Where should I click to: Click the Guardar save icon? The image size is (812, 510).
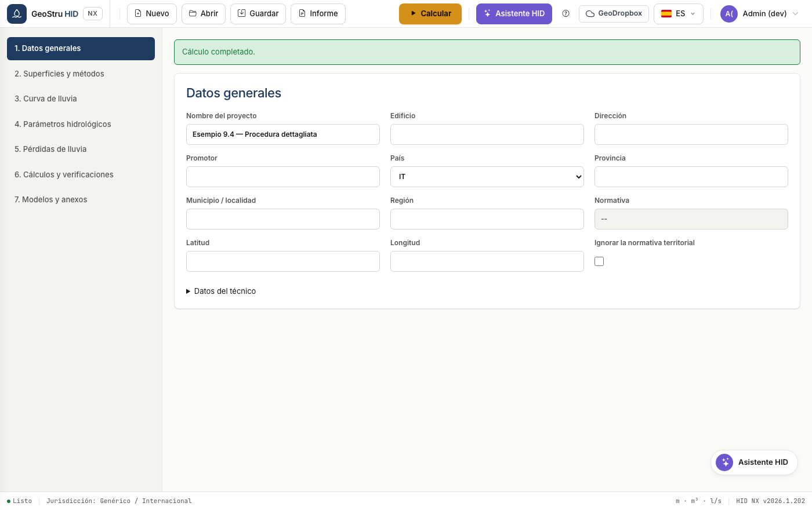coord(242,13)
